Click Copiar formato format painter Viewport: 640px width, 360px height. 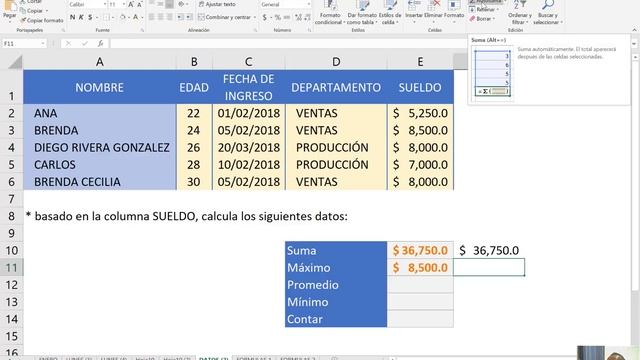coord(41,20)
